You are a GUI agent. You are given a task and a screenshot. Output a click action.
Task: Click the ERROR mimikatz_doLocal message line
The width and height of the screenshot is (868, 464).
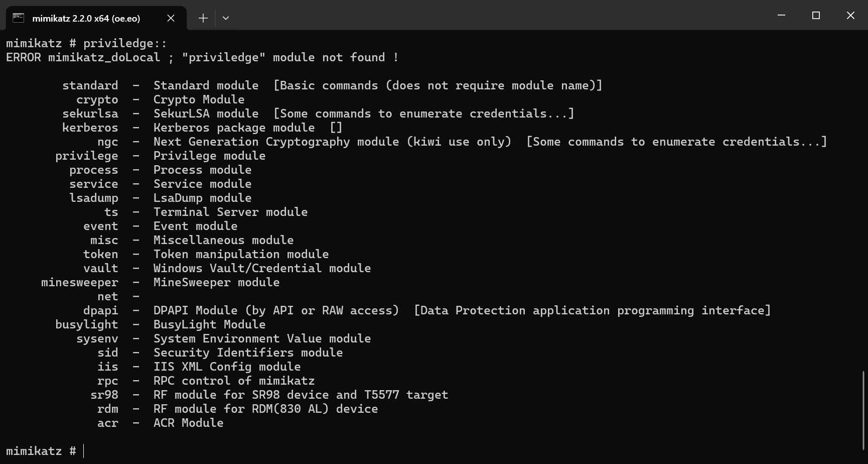[x=202, y=57]
